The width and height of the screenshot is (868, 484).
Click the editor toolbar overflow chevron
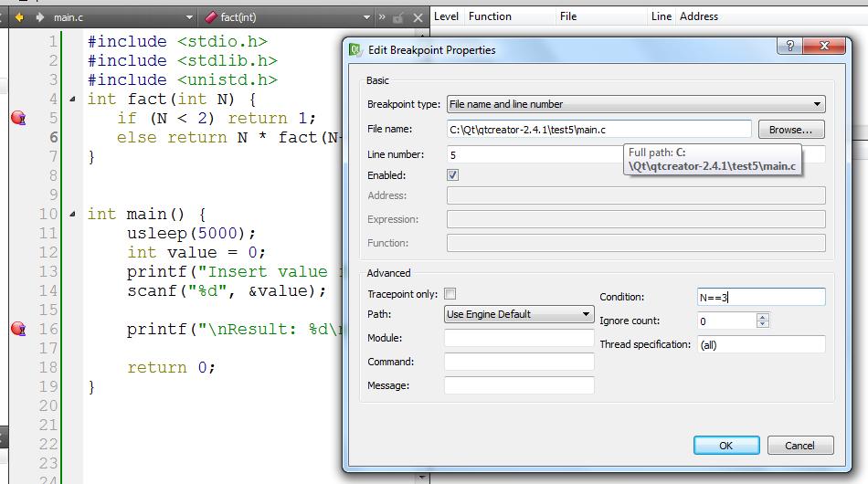[x=381, y=17]
